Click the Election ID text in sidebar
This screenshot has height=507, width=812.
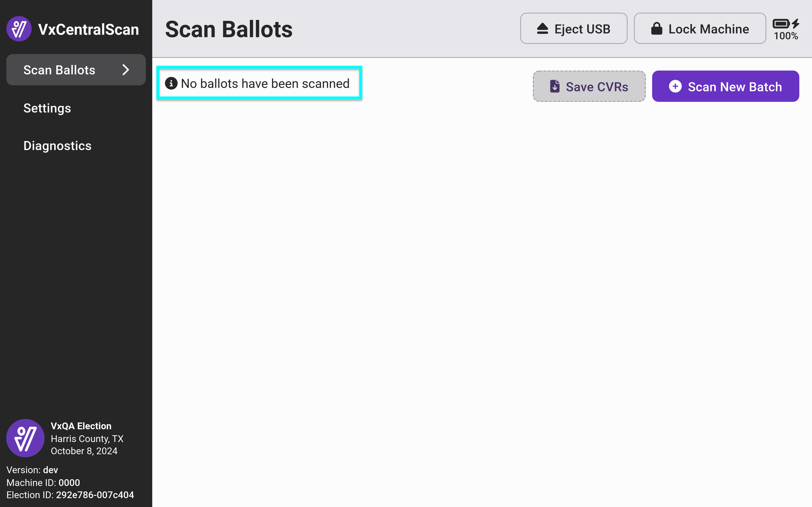(x=70, y=495)
